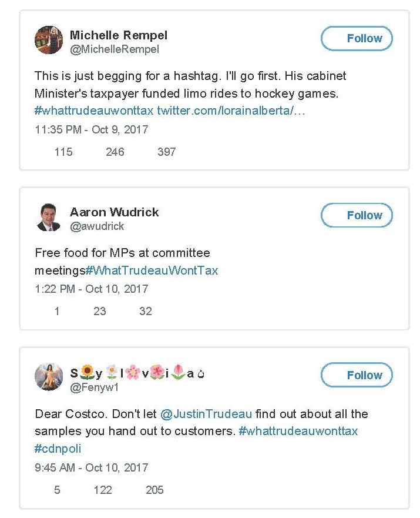This screenshot has height=518, width=420.
Task: Follow Michelle Rempel
Action: [357, 38]
